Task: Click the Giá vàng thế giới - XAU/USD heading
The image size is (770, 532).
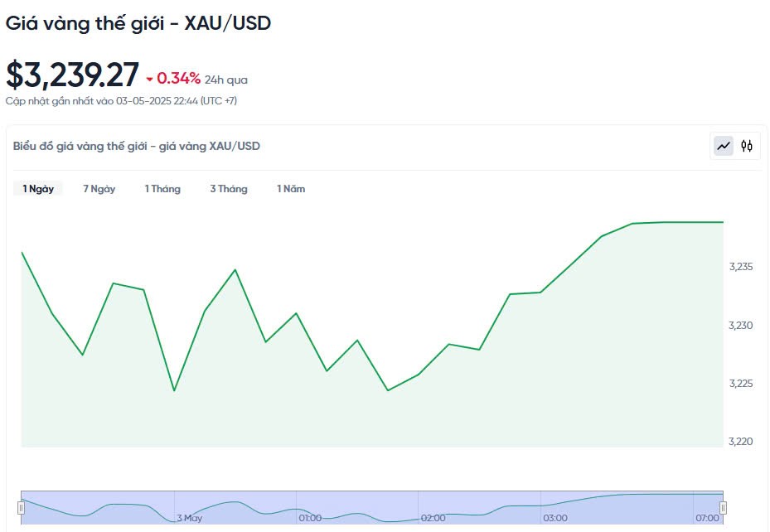Action: tap(138, 23)
